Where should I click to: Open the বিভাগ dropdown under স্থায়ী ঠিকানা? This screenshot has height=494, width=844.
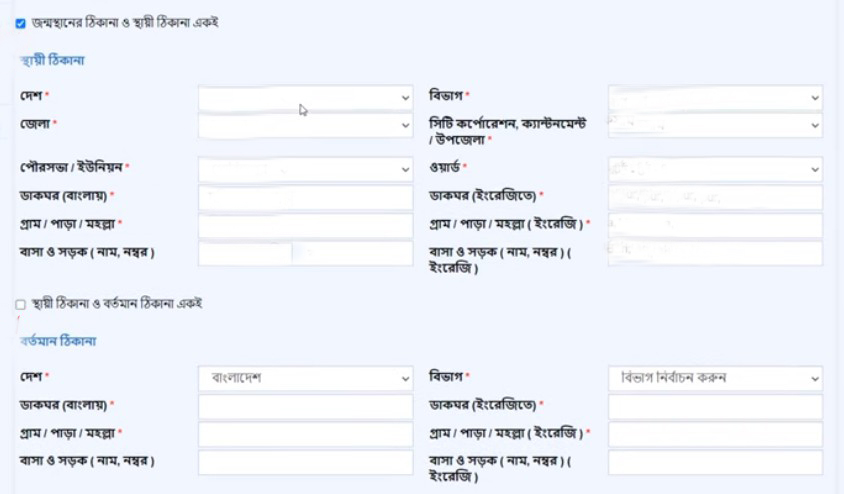(x=715, y=97)
